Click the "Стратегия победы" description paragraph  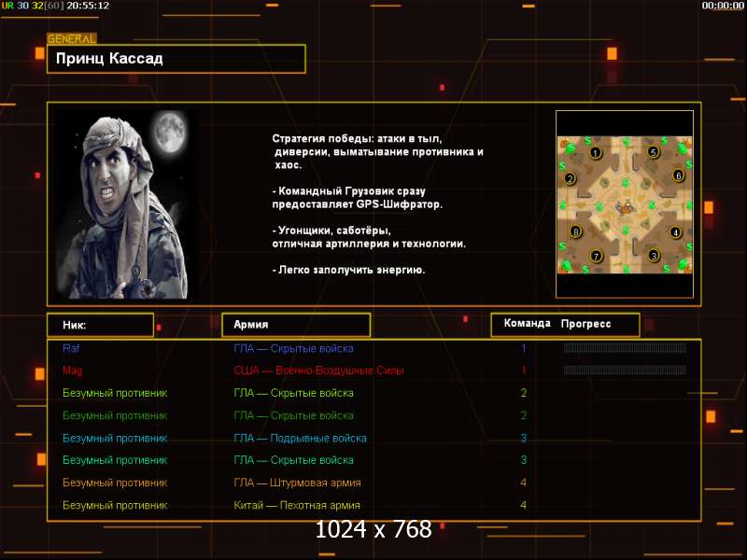[377, 152]
